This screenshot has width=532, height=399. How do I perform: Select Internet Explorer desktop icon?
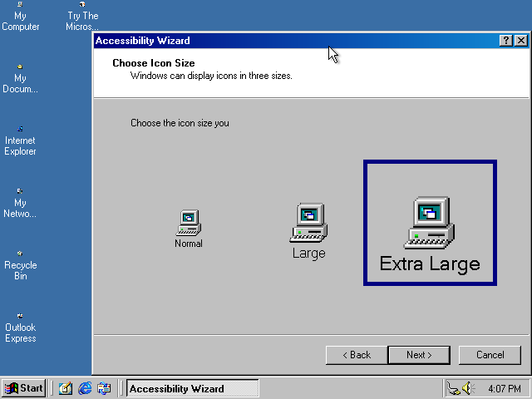pos(20,141)
